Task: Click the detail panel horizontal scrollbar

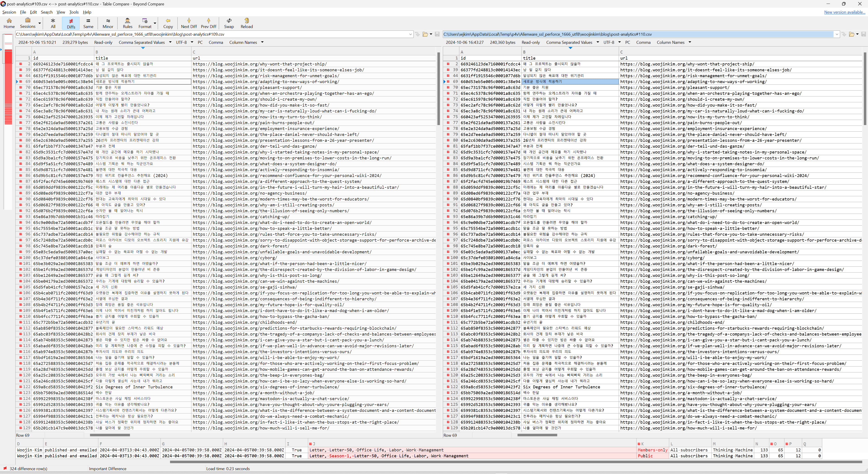Action: pyautogui.click(x=516, y=462)
